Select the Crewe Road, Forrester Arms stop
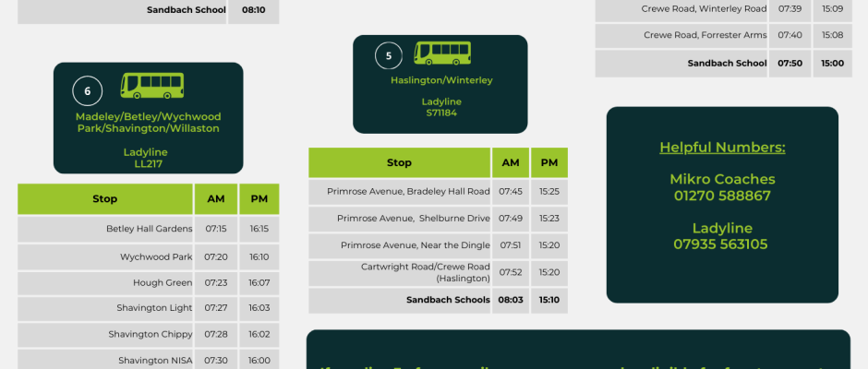Viewport: 868px width, 369px height. tap(705, 35)
